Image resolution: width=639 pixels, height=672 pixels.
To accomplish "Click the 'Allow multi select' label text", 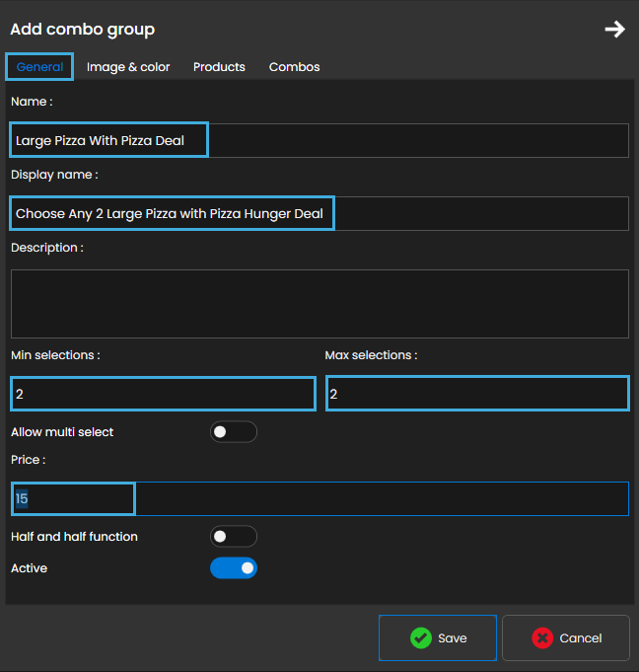I will 62,432.
